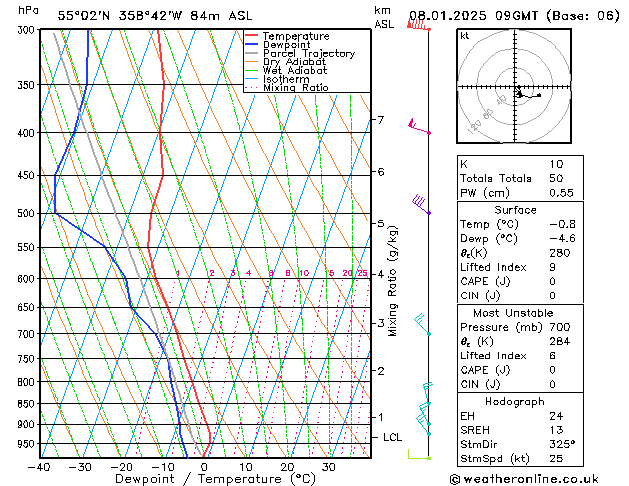Select the Parcel Trajectory legend label
Screen dimensions: 629x486
(308, 54)
